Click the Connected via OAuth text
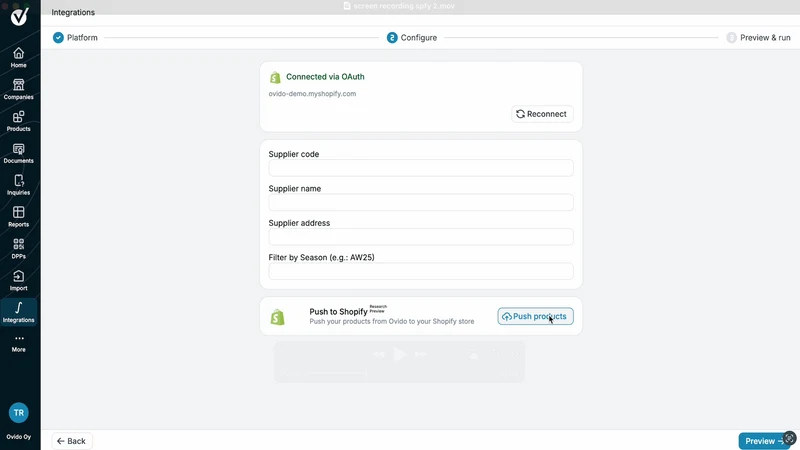 (x=325, y=77)
